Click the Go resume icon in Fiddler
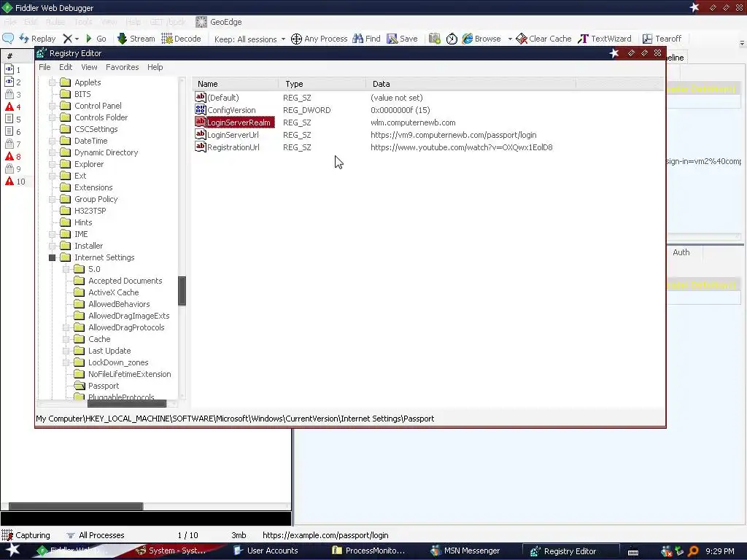Screen dimensions: 747x560 [x=89, y=39]
